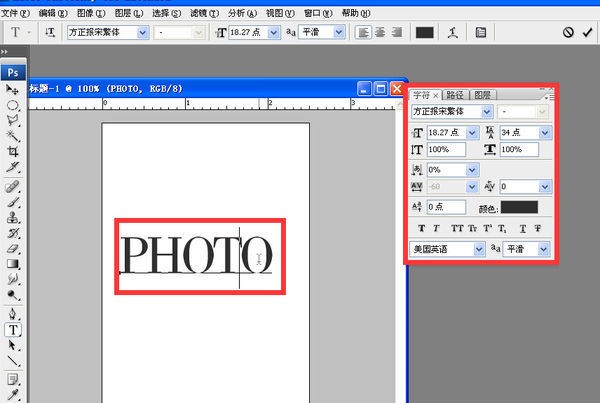Open the 图层(L) menu

coord(129,13)
